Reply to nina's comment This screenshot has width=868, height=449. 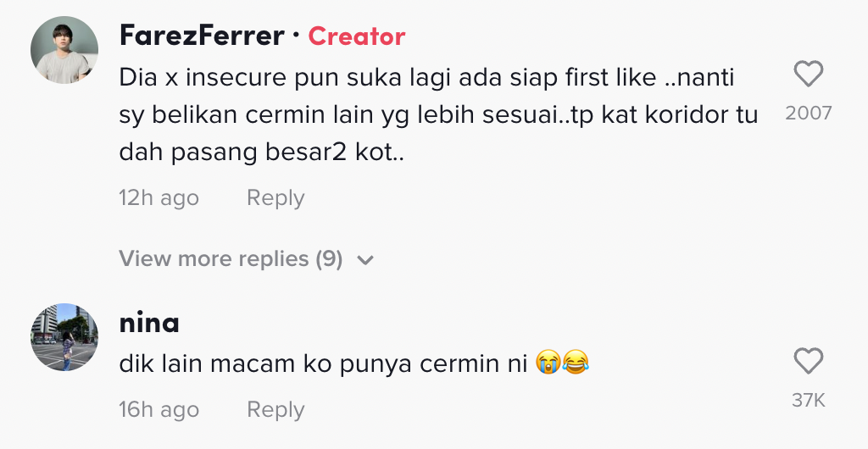275,410
